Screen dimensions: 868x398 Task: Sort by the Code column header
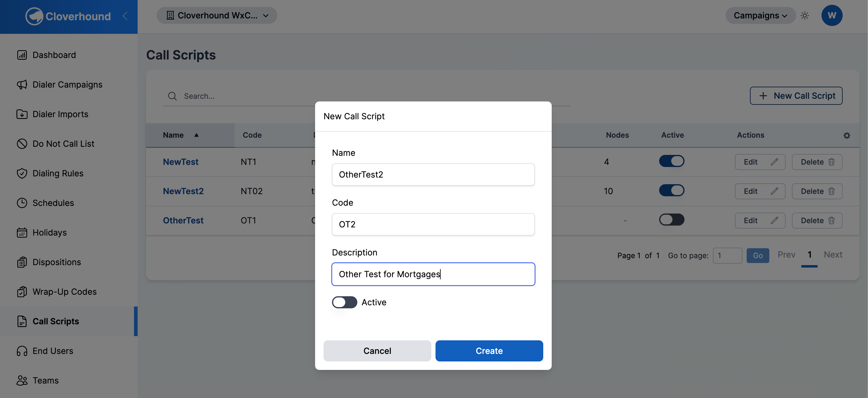pos(252,135)
